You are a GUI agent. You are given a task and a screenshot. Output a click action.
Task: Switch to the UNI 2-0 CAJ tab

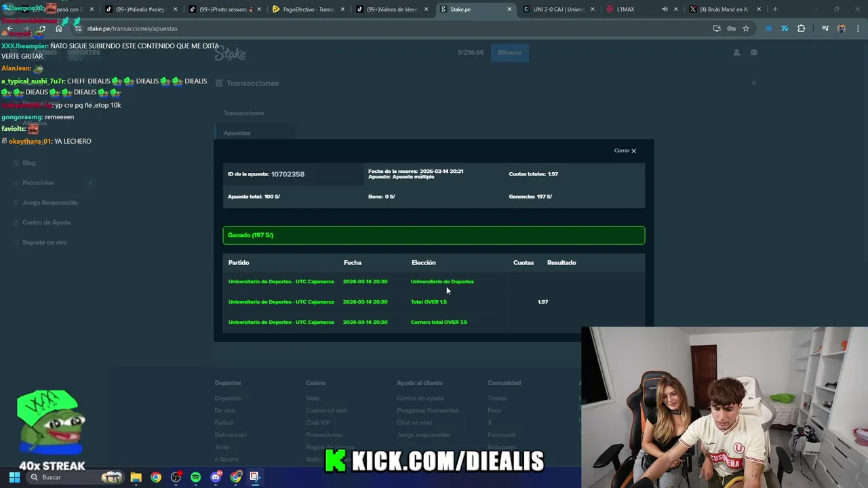point(559,9)
